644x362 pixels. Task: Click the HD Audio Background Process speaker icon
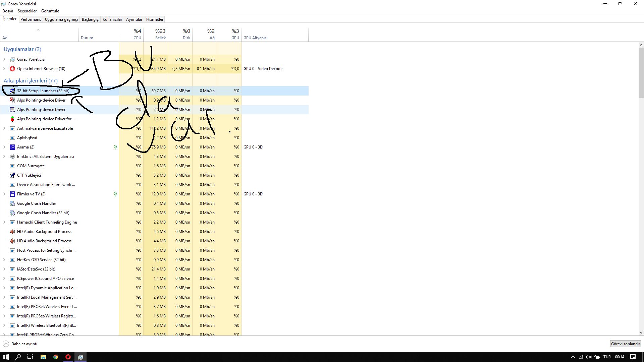[12, 232]
